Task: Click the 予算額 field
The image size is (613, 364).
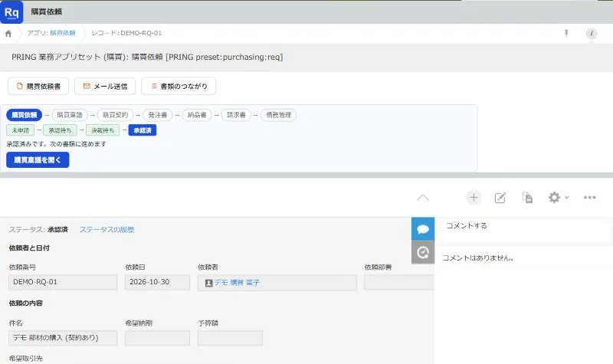Action: click(231, 338)
